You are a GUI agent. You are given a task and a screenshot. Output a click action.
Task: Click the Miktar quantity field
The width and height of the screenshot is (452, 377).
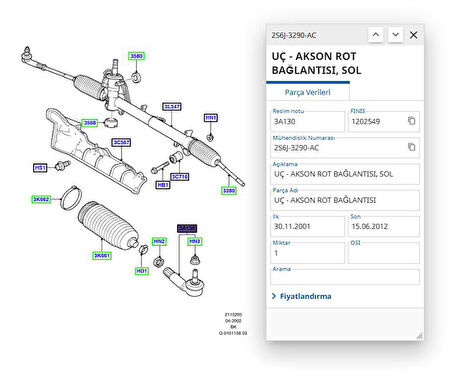[307, 253]
